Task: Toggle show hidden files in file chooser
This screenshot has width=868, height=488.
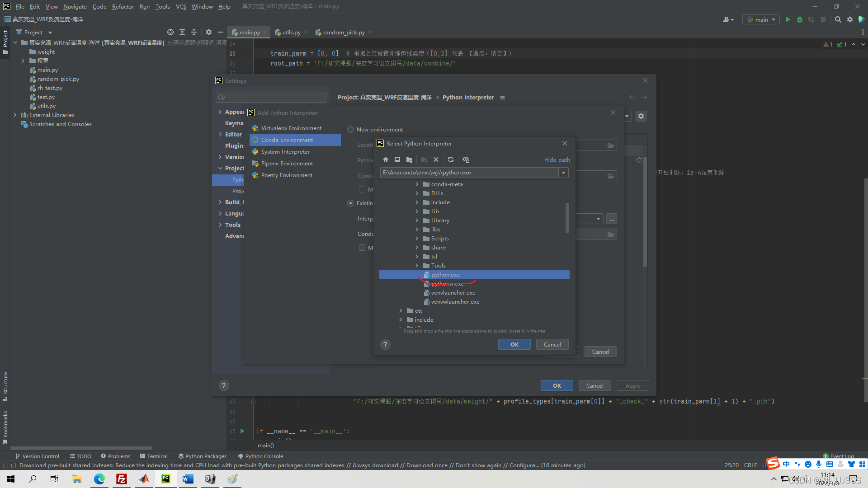Action: click(466, 160)
